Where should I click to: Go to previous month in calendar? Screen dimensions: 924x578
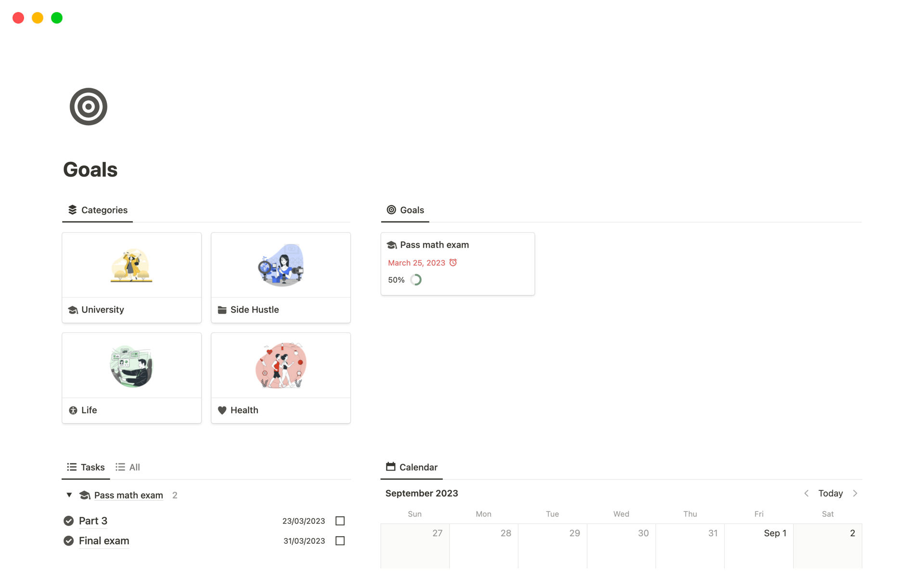[807, 493]
